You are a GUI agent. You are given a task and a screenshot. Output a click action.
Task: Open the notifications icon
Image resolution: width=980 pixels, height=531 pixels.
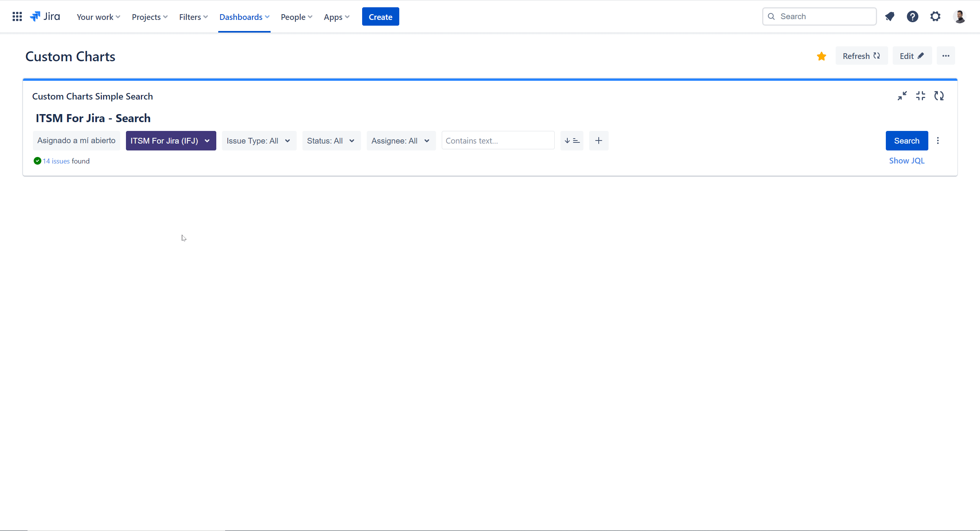(890, 16)
